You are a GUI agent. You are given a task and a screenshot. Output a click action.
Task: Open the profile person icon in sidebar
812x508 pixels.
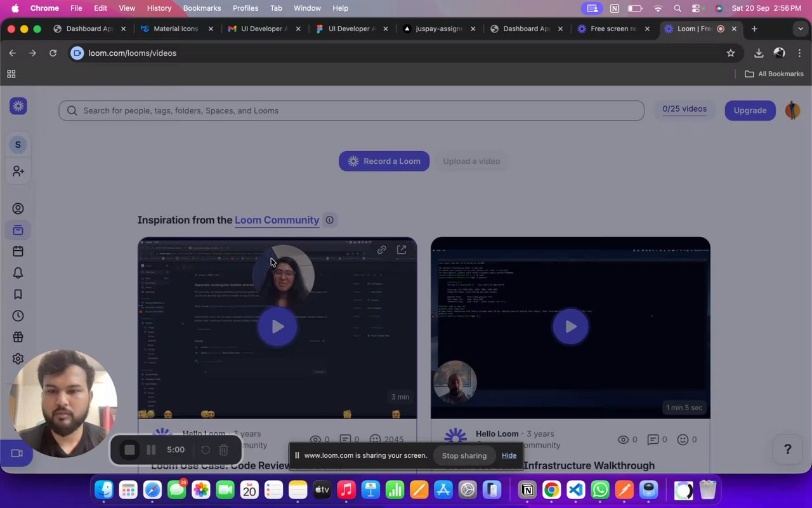pos(18,208)
